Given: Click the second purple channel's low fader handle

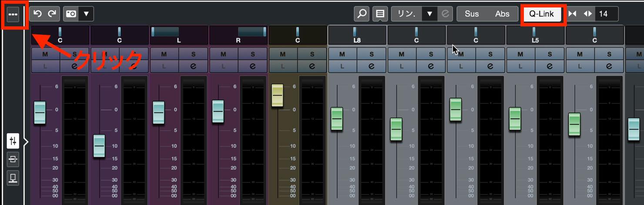Looking at the screenshot, I should coord(99,146).
